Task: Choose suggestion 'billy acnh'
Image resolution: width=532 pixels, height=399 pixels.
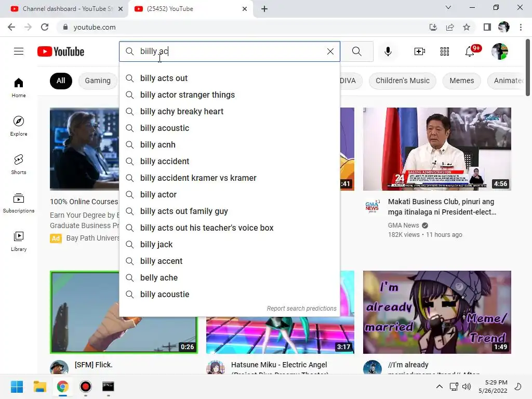Action: (x=229, y=144)
